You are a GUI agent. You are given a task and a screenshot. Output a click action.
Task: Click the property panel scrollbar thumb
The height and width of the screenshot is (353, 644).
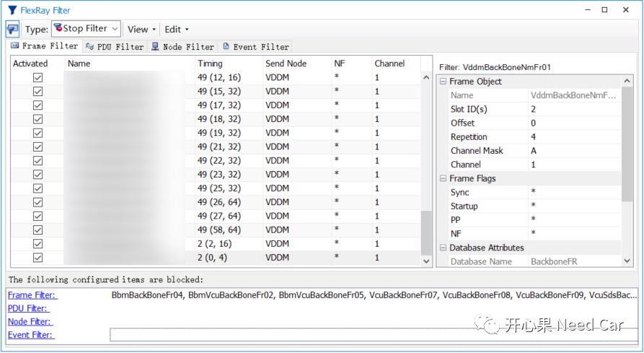click(x=627, y=144)
